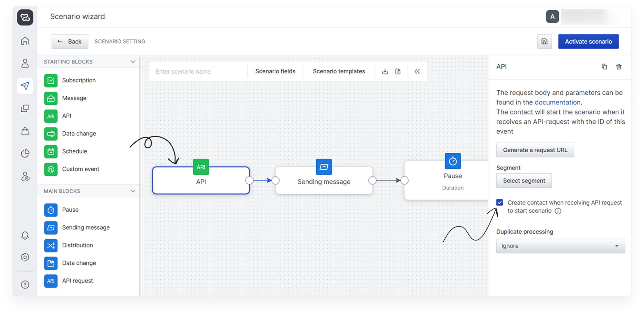This screenshot has width=644, height=315.
Task: Click the Activate scenario button
Action: (x=588, y=42)
